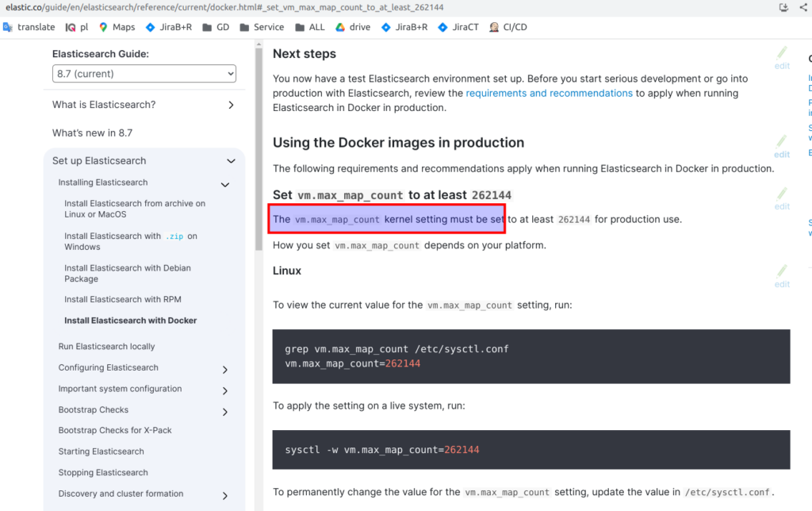The height and width of the screenshot is (511, 812).
Task: Open the JiraB+R bookmark beside Maps
Action: pyautogui.click(x=169, y=27)
